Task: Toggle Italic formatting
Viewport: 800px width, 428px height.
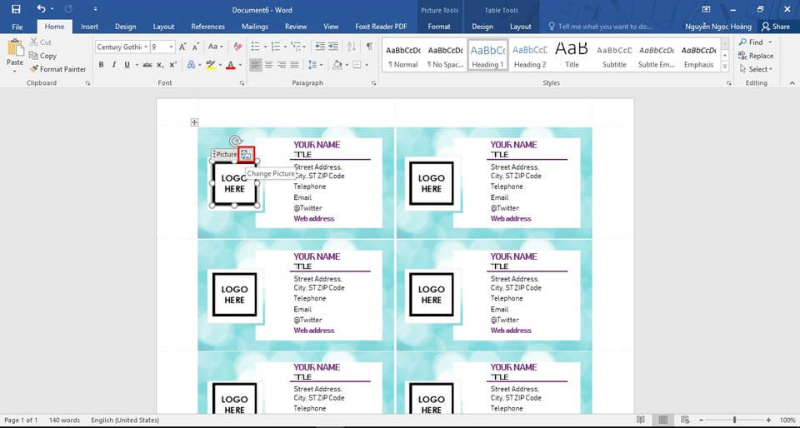Action: pos(114,65)
